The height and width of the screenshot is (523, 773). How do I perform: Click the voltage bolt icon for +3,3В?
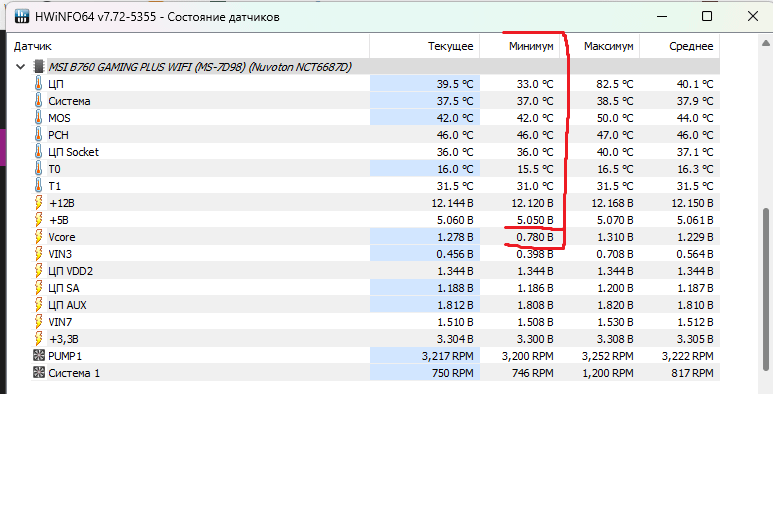pyautogui.click(x=38, y=339)
